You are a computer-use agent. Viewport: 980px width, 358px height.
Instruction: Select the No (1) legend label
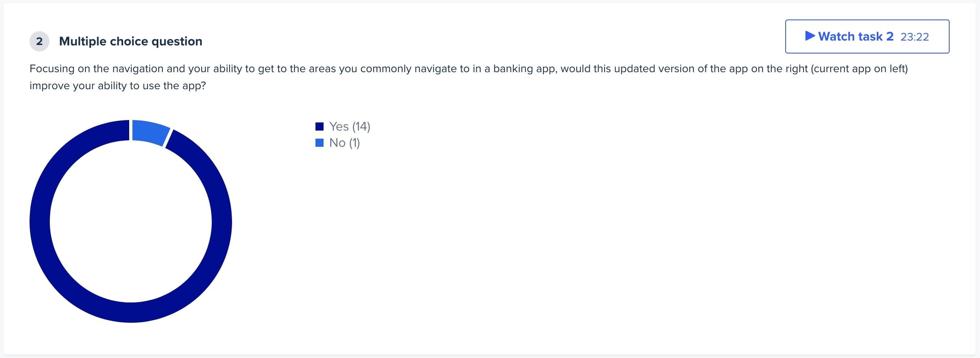344,143
